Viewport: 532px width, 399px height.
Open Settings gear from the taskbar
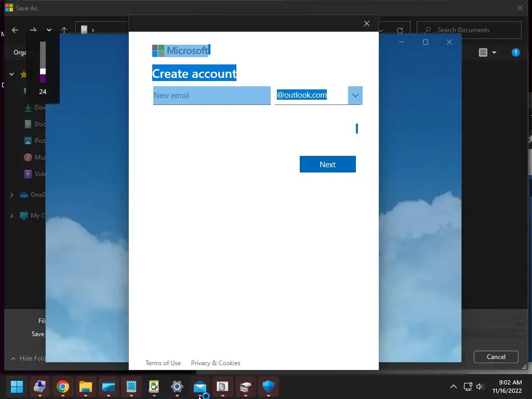[177, 387]
